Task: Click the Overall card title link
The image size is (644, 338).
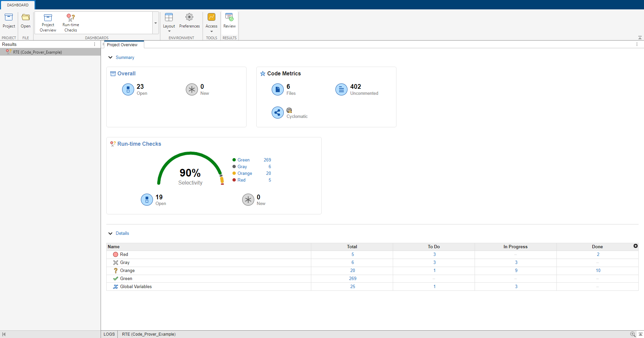Action: (126, 73)
